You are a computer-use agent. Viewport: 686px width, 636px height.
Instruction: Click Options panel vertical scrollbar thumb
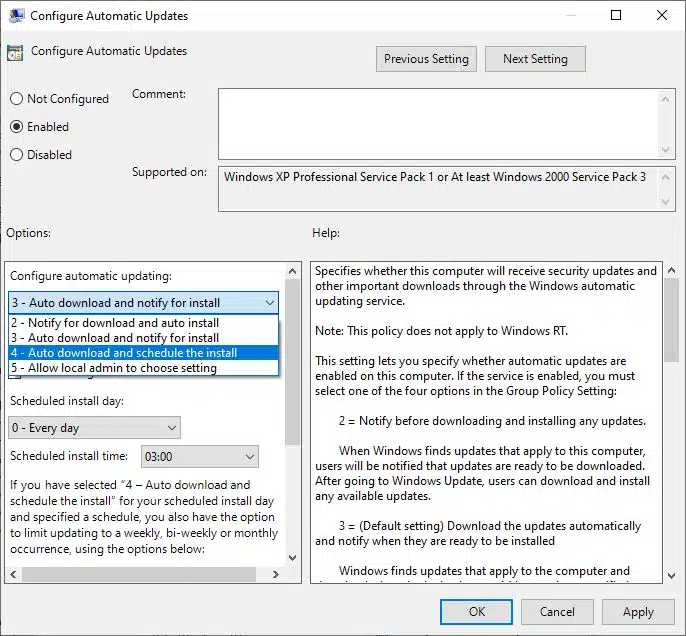(x=292, y=361)
